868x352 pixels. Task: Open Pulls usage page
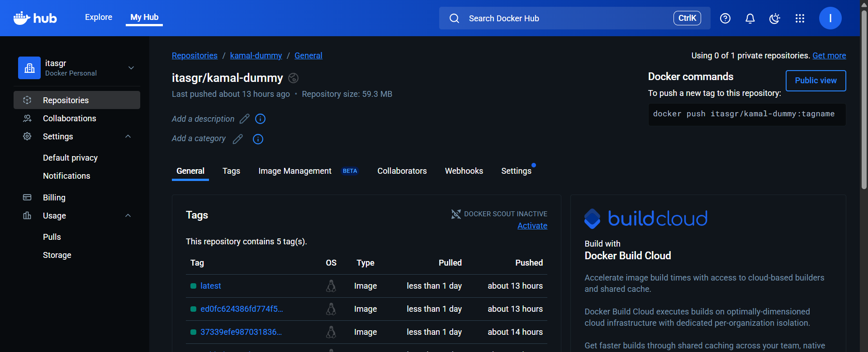point(52,237)
